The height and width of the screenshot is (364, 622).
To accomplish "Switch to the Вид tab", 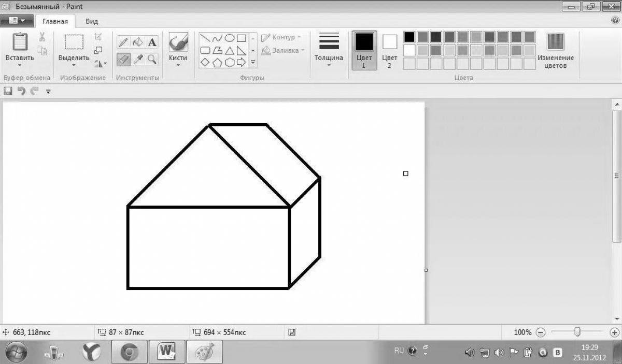I will tap(92, 21).
